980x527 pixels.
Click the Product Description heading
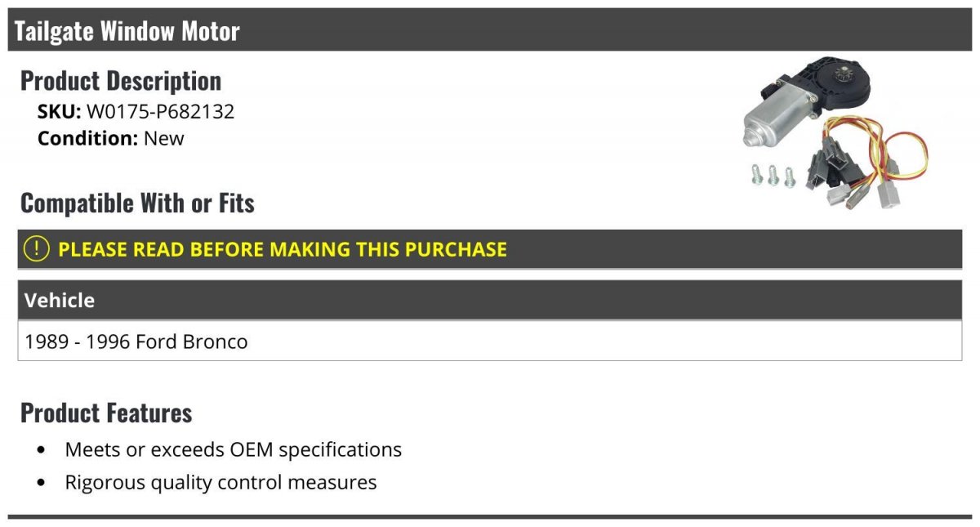(121, 80)
